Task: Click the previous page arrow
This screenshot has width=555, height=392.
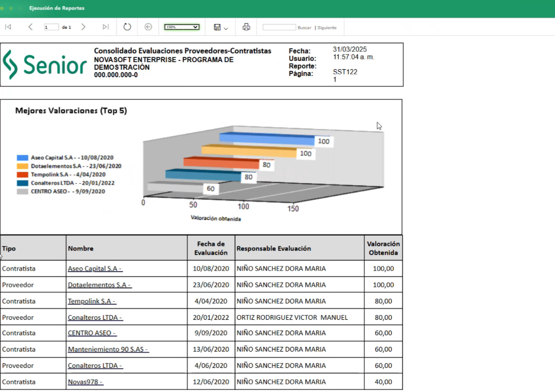Action: tap(30, 27)
